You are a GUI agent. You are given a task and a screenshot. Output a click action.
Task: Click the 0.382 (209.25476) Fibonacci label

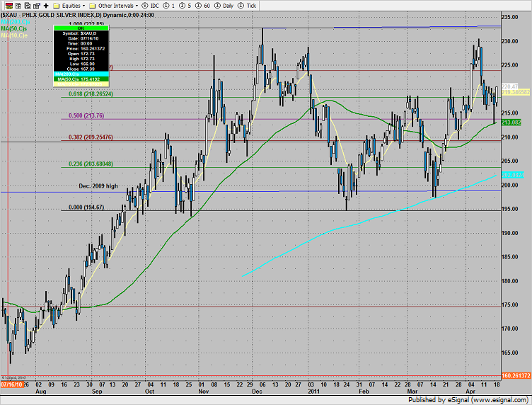click(x=91, y=137)
